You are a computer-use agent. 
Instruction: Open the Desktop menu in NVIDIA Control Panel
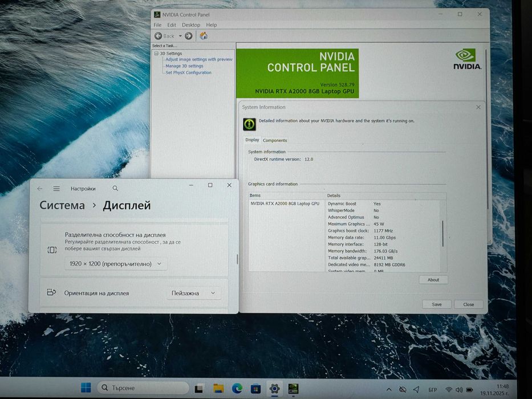tap(191, 25)
